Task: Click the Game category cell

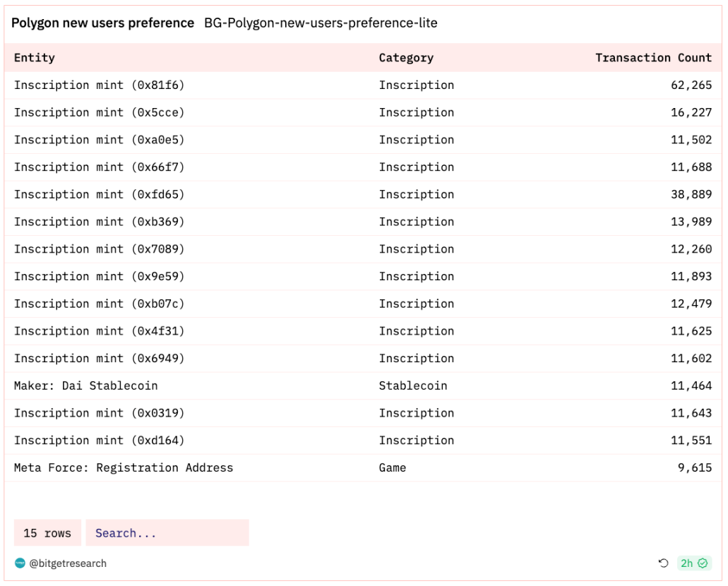Action: click(393, 467)
